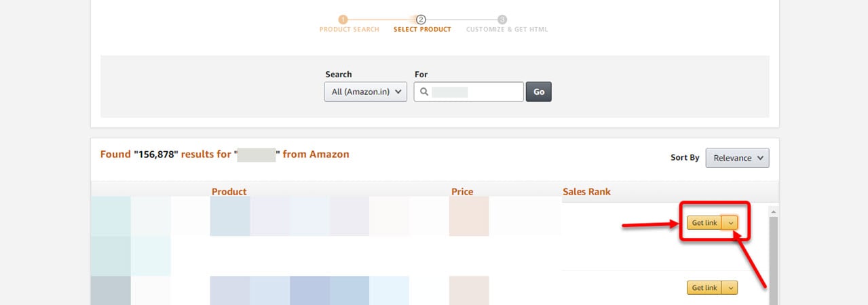Go to the Product Search step label
Screen dimensions: 868x305
350,30
